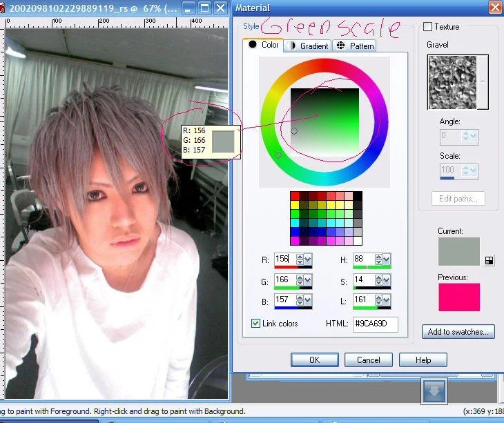Viewport: 504px width, 423px height.
Task: Click the hue ring marker on the color wheel
Action: click(x=278, y=155)
